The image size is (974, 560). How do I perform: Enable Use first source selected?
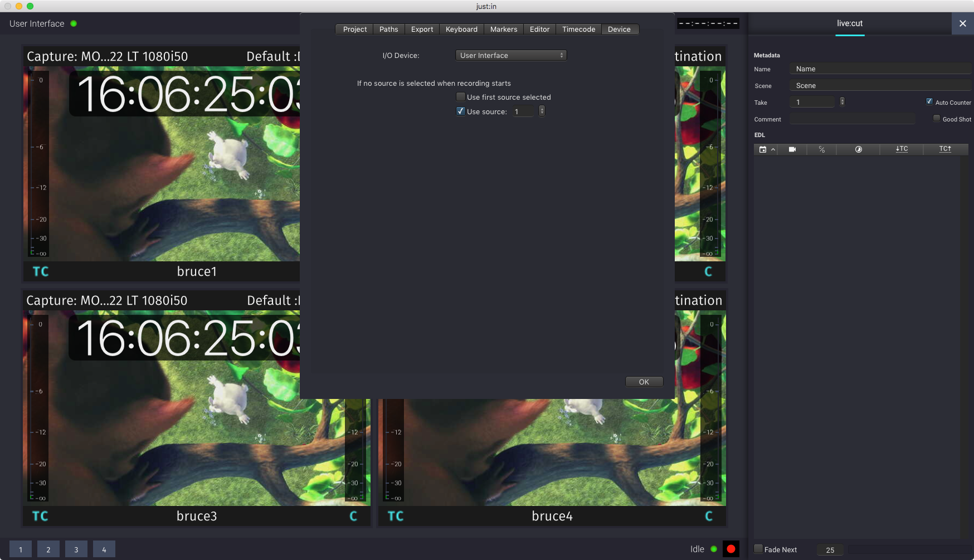461,97
